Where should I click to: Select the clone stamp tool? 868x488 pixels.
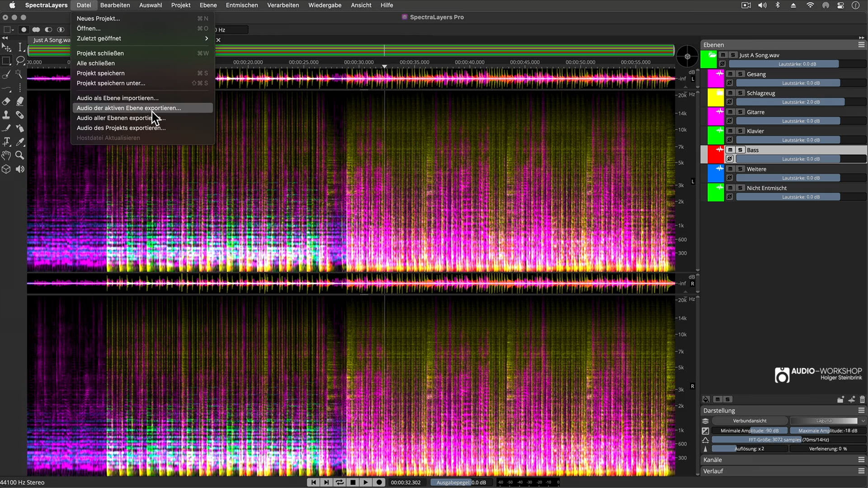(x=6, y=115)
